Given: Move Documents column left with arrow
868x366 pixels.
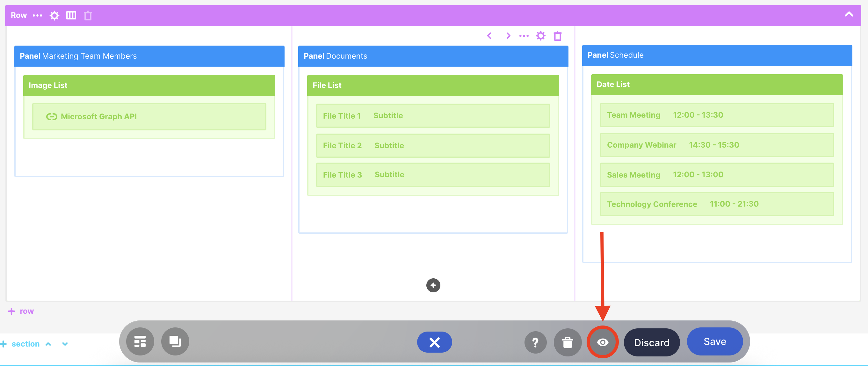Looking at the screenshot, I should (x=489, y=36).
